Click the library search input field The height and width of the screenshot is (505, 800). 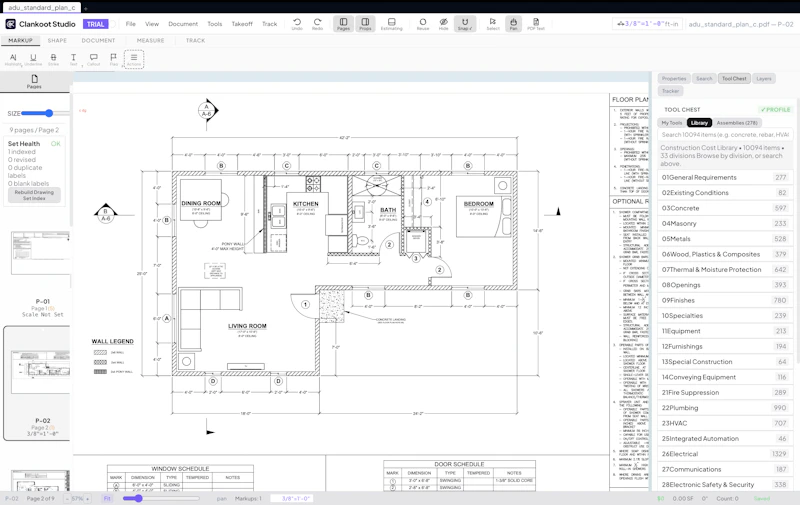(724, 135)
